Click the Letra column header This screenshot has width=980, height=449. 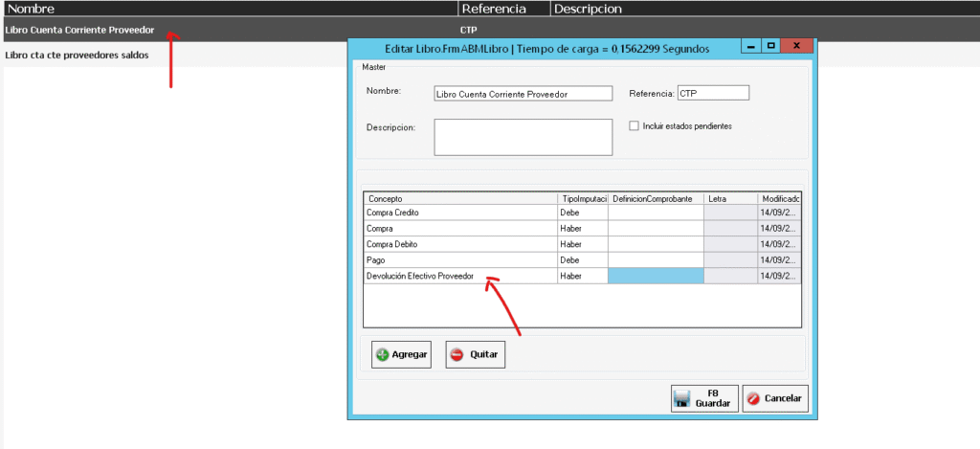click(730, 198)
